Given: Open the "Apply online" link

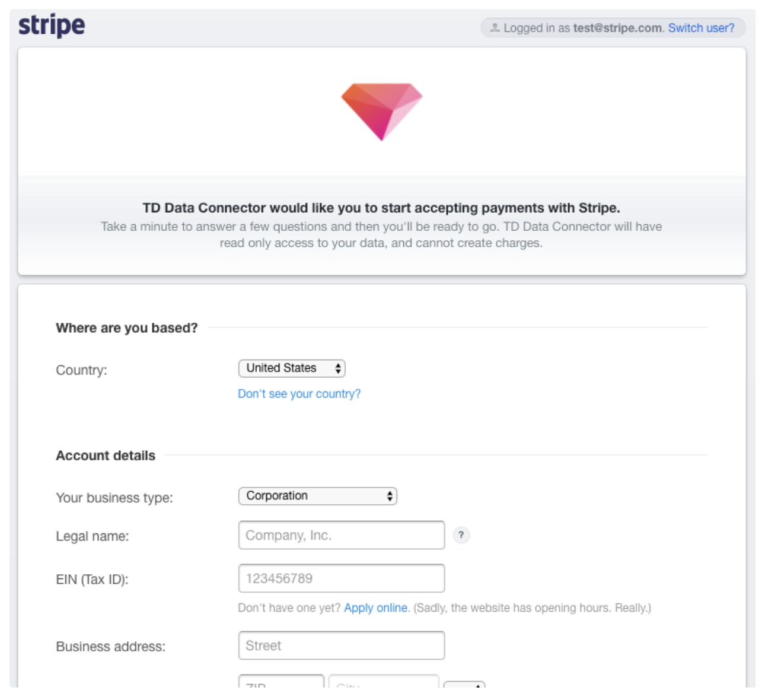Looking at the screenshot, I should [375, 608].
